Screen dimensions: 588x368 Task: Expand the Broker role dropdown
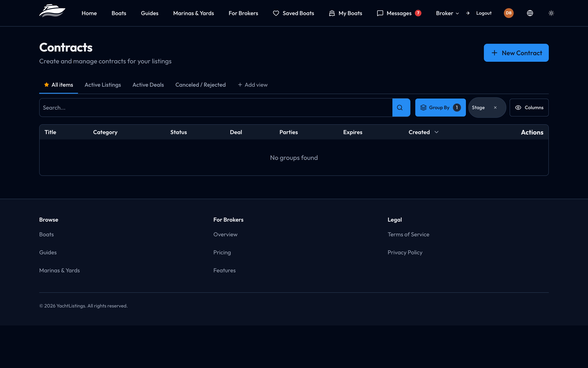(x=447, y=13)
